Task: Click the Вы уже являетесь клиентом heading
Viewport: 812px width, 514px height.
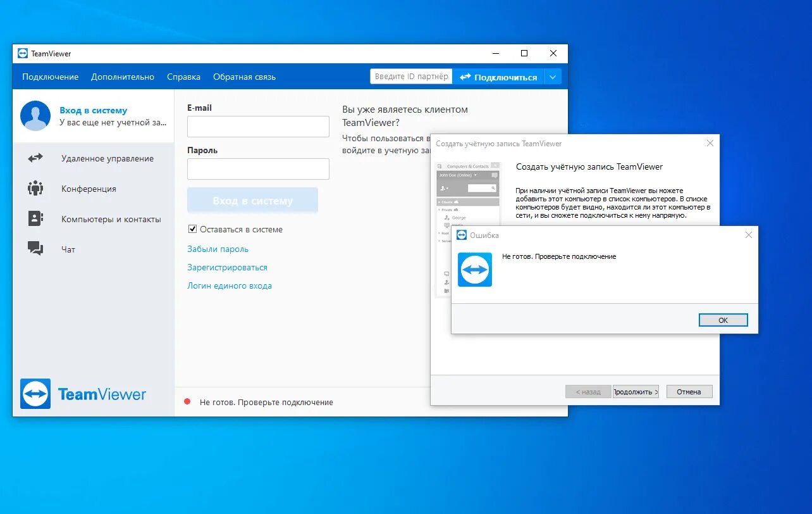Action: 405,116
